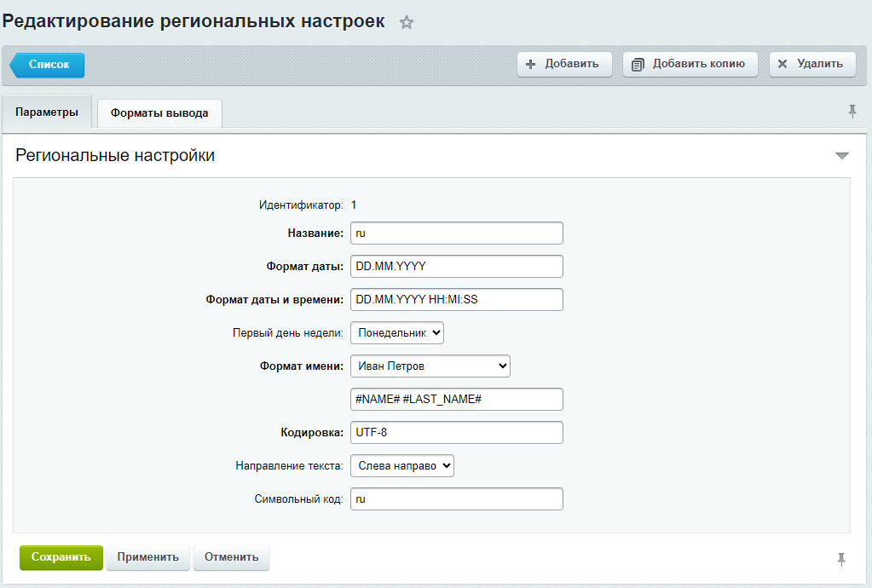Click into the Формат даты field
Viewport: 872px width, 588px height.
pos(457,266)
